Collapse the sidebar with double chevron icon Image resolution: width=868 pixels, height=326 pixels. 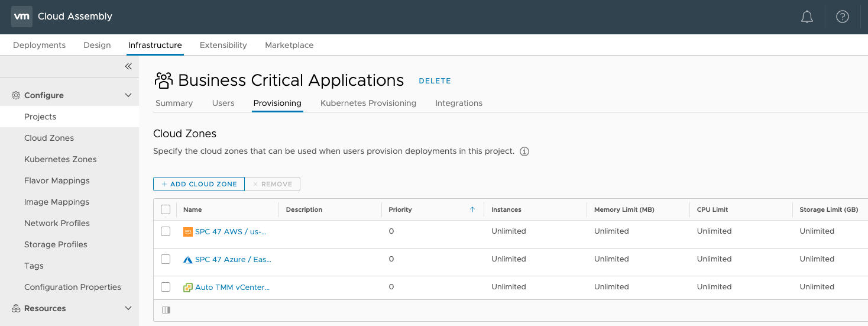[128, 66]
